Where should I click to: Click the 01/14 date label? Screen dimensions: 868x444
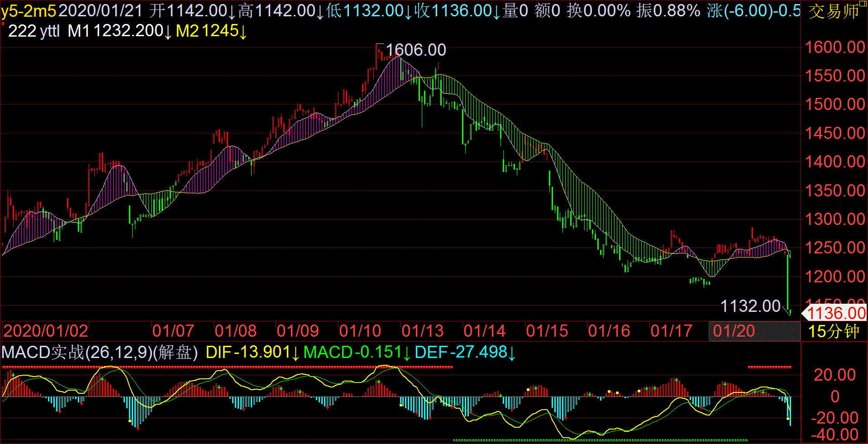pyautogui.click(x=484, y=331)
